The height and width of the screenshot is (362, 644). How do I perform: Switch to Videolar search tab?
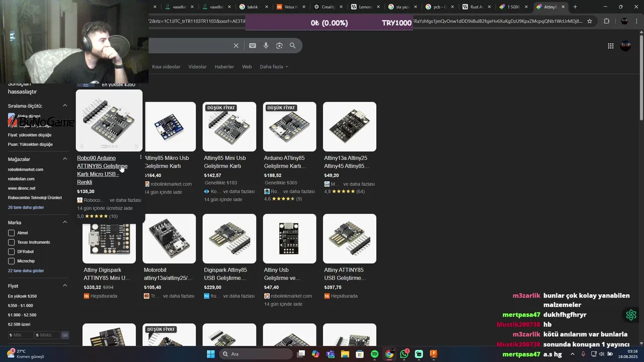(x=197, y=67)
